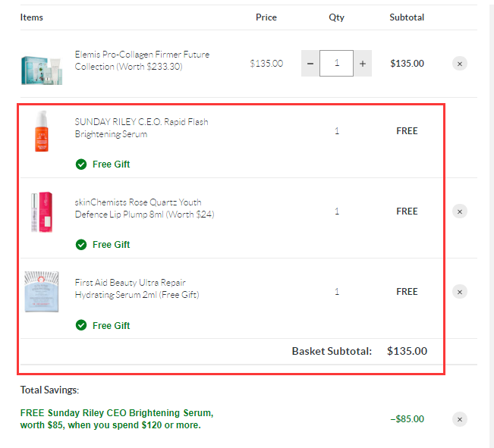Open skinChemists Rose Quartz Lip Plump link

pyautogui.click(x=145, y=208)
